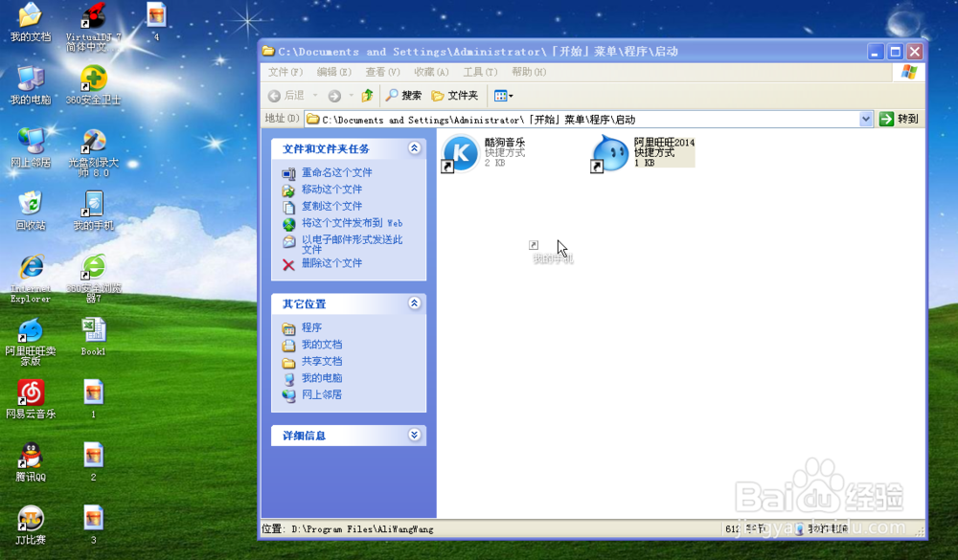Click the 后退 back button
Image resolution: width=958 pixels, height=560 pixels.
click(286, 96)
